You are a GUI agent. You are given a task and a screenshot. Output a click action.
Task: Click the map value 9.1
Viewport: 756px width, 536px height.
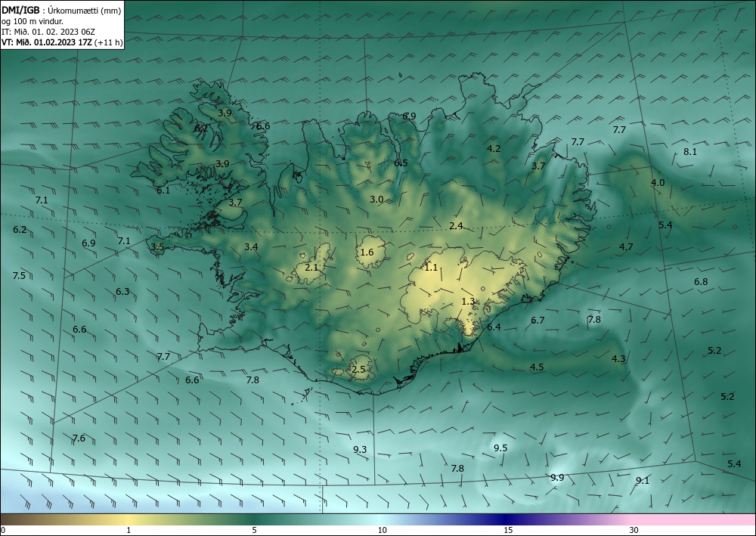point(642,481)
